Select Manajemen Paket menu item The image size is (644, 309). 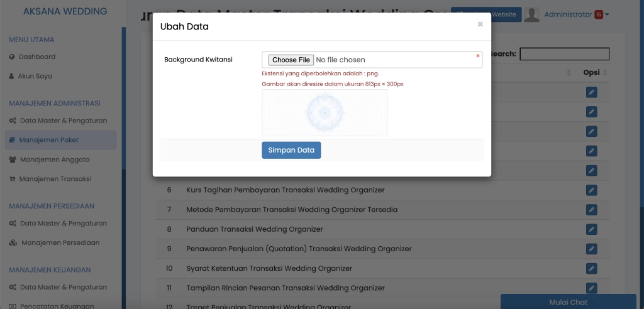point(48,140)
